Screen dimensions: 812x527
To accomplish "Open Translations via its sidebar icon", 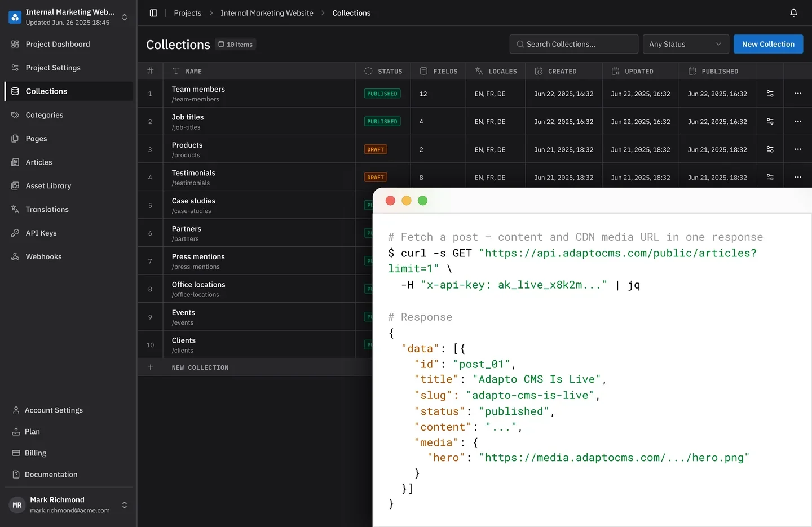I will 15,209.
